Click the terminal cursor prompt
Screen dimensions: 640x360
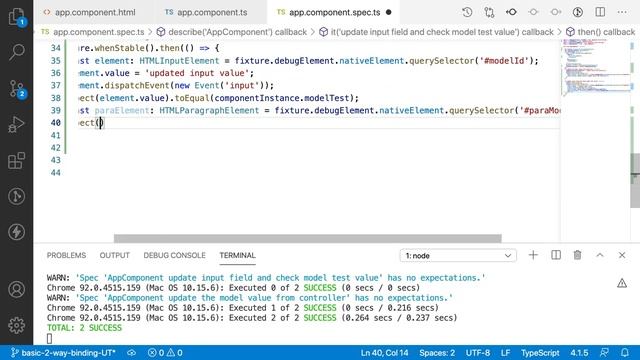coord(49,338)
